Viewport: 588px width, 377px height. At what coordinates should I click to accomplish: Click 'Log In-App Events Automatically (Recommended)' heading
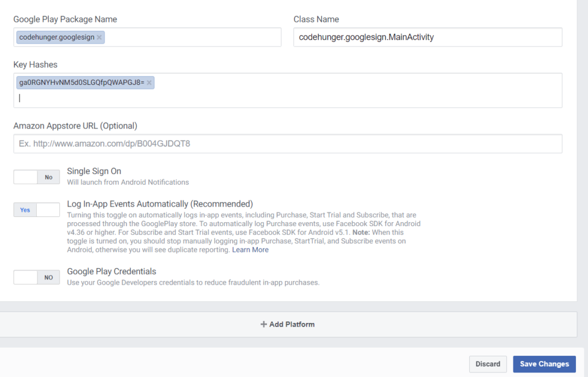tap(160, 204)
